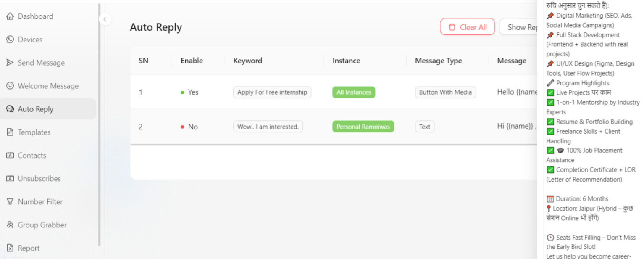644x259 pixels.
Task: Click the Report spreadsheet icon
Action: pyautogui.click(x=10, y=248)
